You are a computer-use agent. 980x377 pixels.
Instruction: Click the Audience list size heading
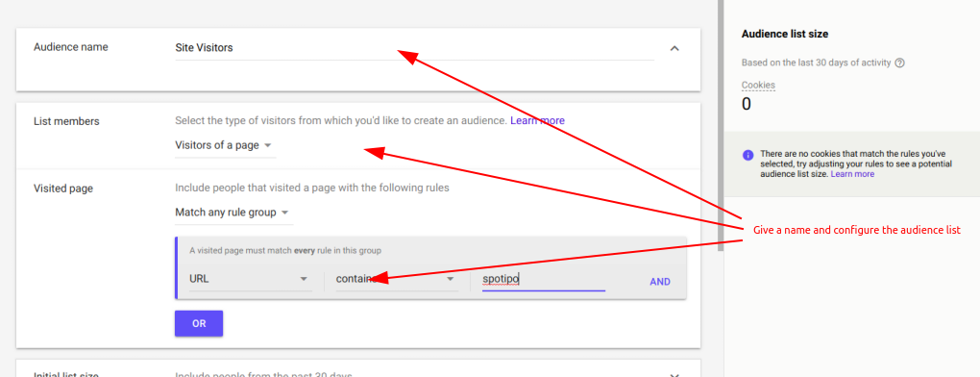[785, 35]
